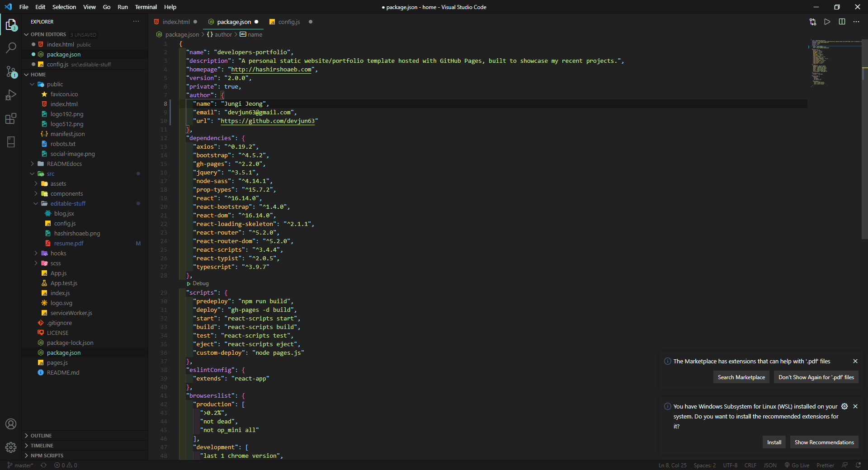Open the hashirshoaeb.com homepage link
Image resolution: width=868 pixels, height=470 pixels.
[271, 70]
